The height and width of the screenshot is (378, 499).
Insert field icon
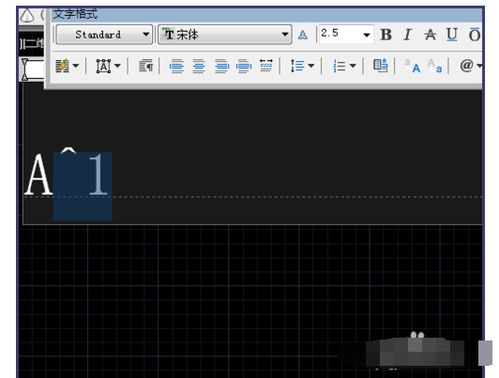(x=380, y=65)
